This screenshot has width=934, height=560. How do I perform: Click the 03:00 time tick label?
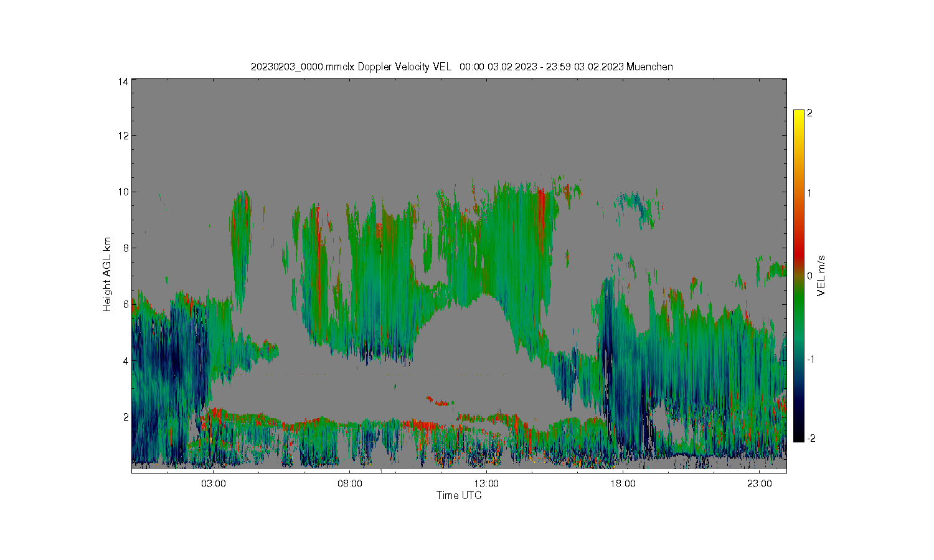(214, 483)
